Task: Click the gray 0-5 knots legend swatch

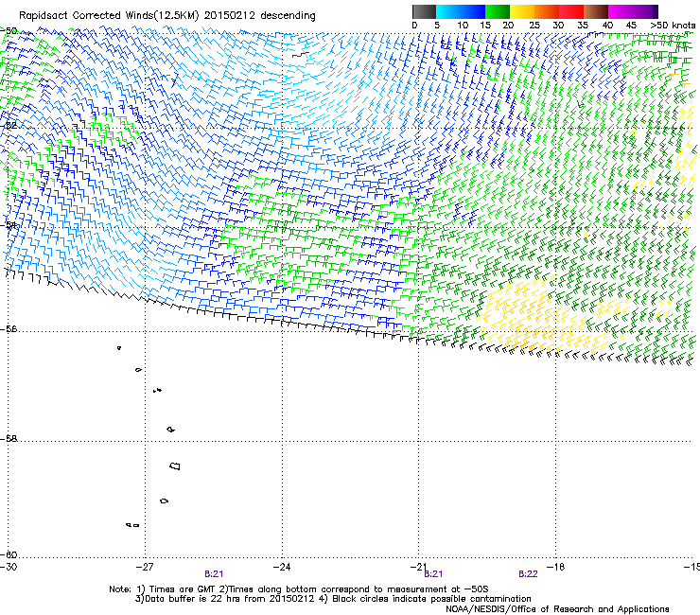Action: click(x=424, y=11)
